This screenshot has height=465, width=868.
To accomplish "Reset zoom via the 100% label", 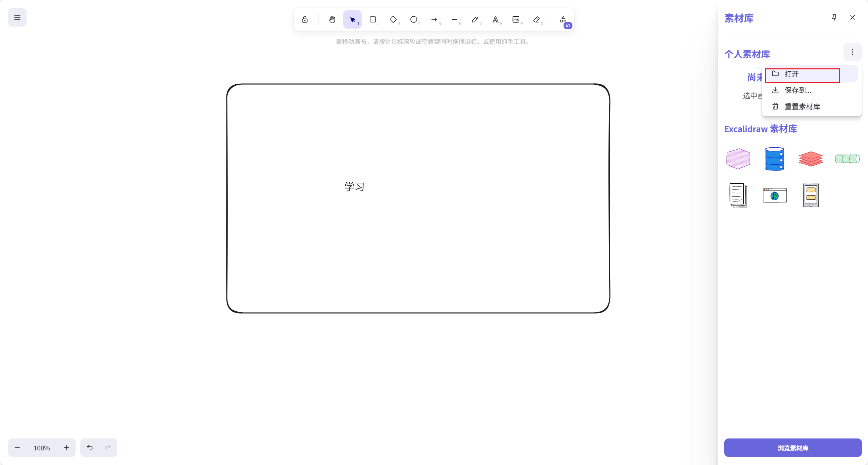I will coord(42,448).
